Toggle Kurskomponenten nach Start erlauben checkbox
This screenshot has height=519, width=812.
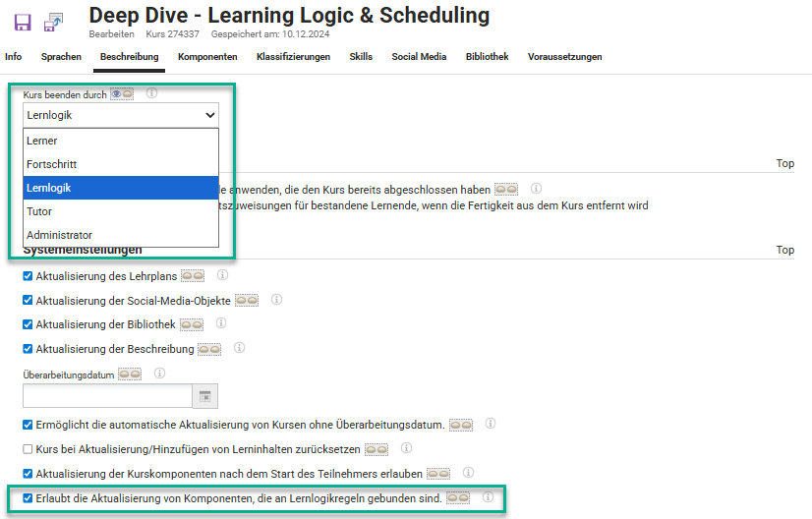28,474
